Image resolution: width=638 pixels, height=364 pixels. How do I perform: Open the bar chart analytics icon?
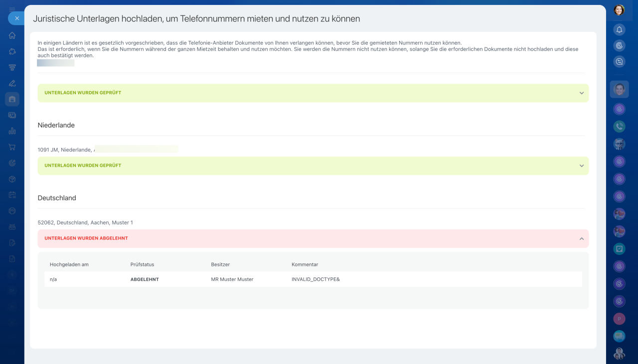12,131
